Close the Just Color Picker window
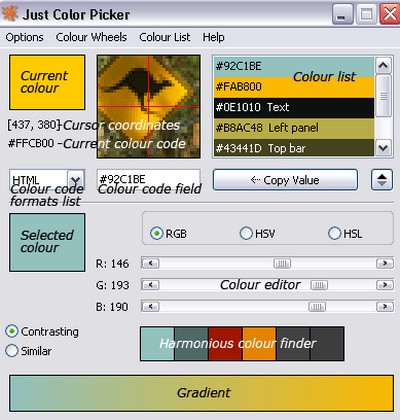 pyautogui.click(x=390, y=14)
